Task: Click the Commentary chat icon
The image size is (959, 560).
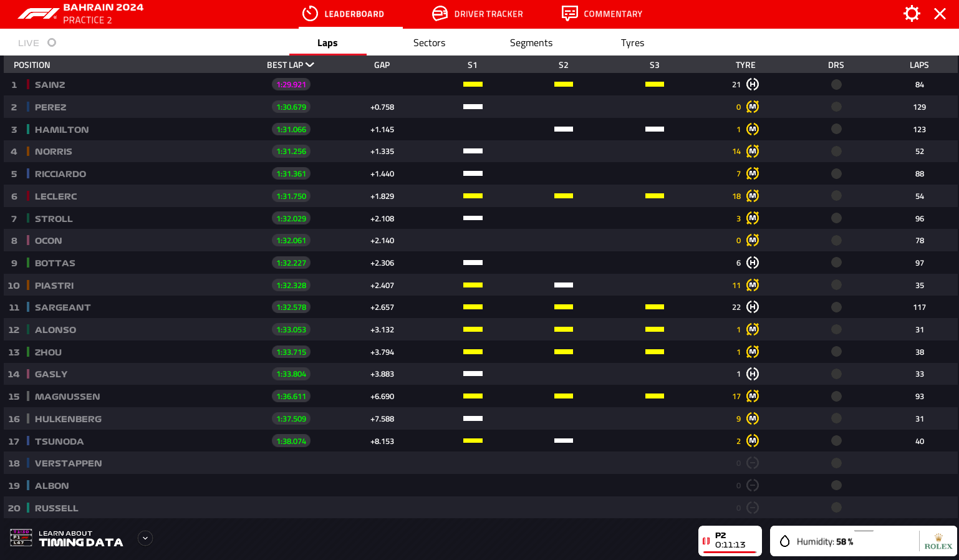Action: (569, 14)
